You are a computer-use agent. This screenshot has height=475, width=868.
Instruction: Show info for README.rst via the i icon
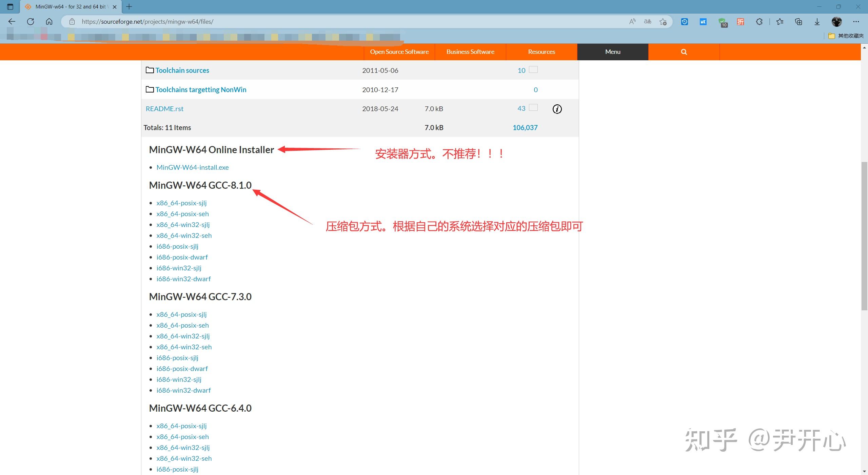click(557, 109)
